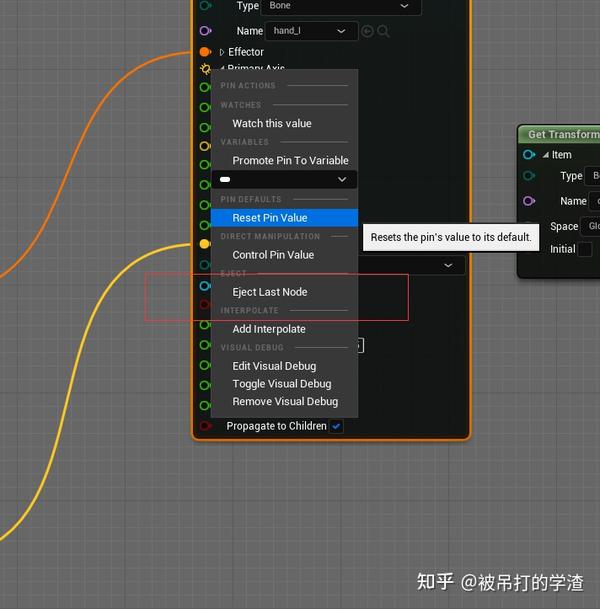Click the back arrow icon beside hand_l dropdown
Screen dimensions: 600x609
pos(367,31)
